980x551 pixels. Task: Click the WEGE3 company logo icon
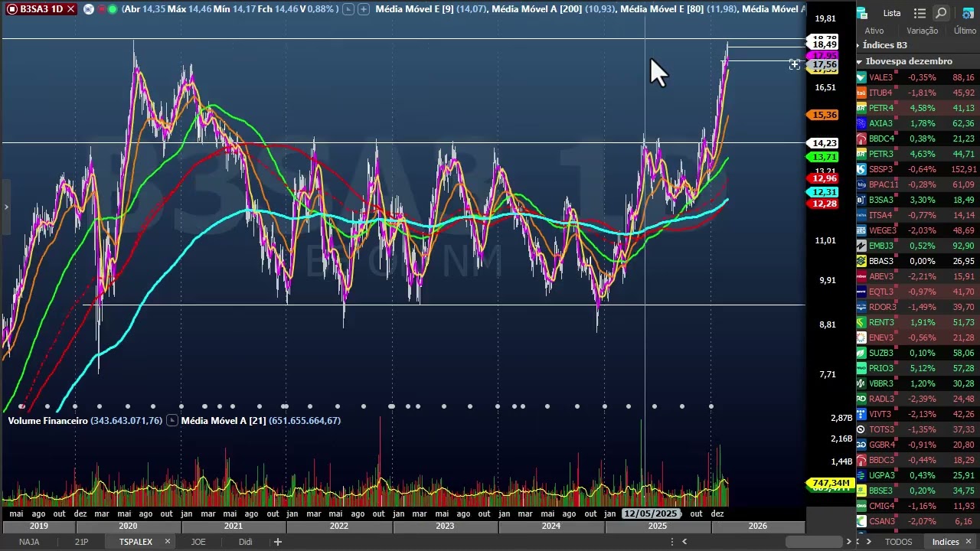[861, 230]
